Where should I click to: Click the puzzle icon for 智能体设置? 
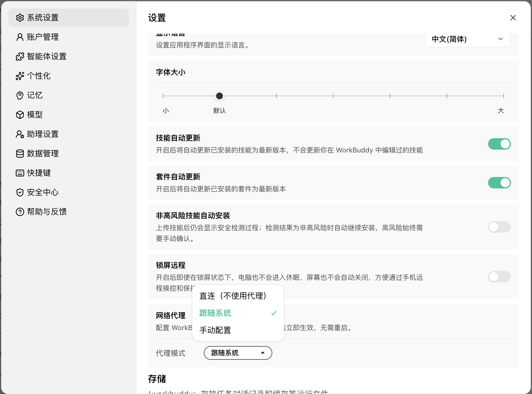[x=20, y=57]
